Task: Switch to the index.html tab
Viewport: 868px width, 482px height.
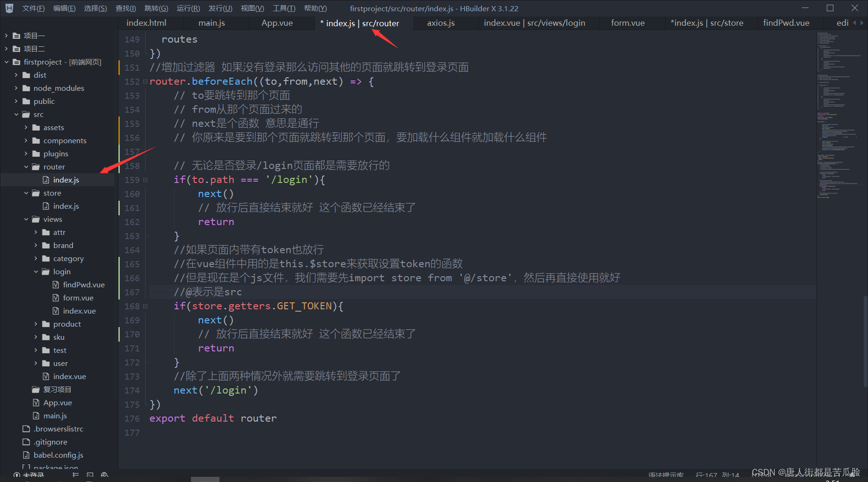Action: [x=146, y=23]
